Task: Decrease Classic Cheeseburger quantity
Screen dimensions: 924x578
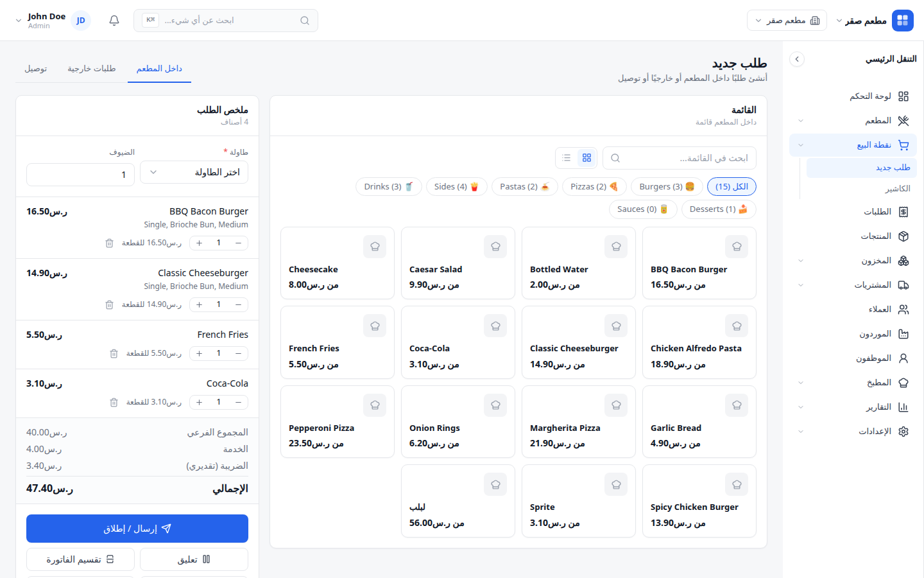Action: pos(238,304)
